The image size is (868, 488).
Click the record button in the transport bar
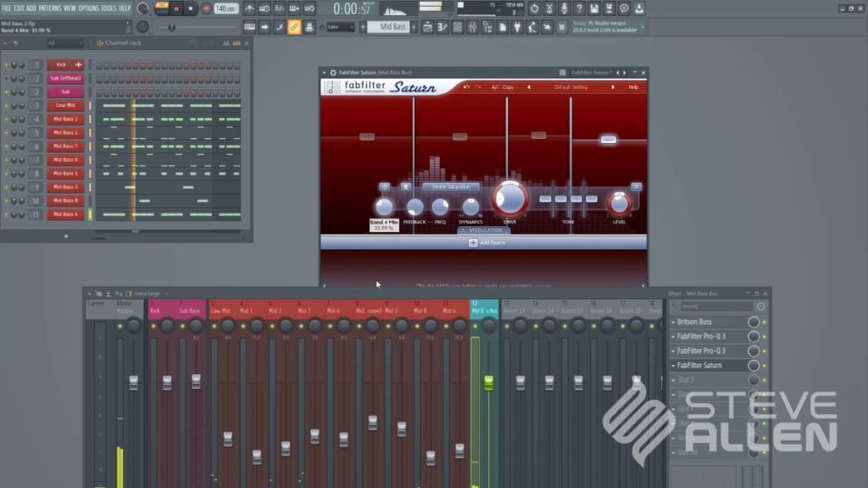[x=206, y=8]
